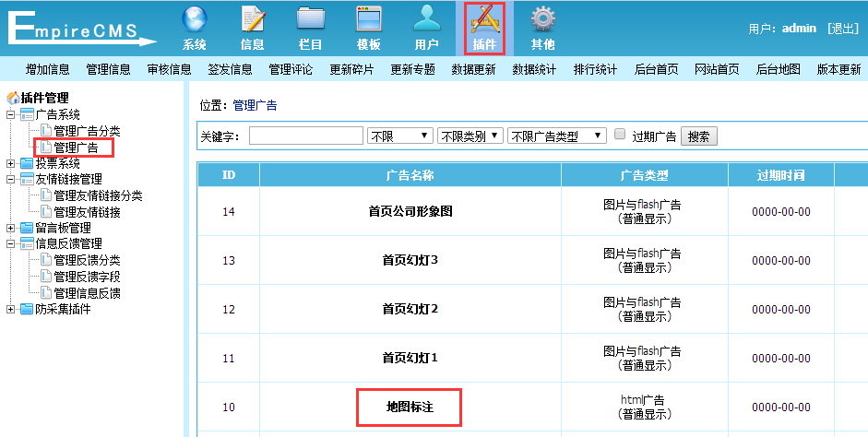Select 管理评论 in the submenu bar
This screenshot has height=437, width=868.
pos(291,69)
